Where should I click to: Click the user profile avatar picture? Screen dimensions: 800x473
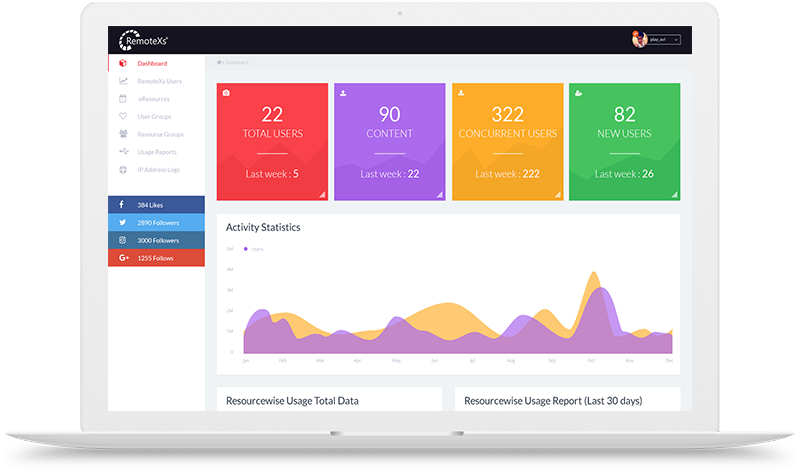(x=639, y=39)
